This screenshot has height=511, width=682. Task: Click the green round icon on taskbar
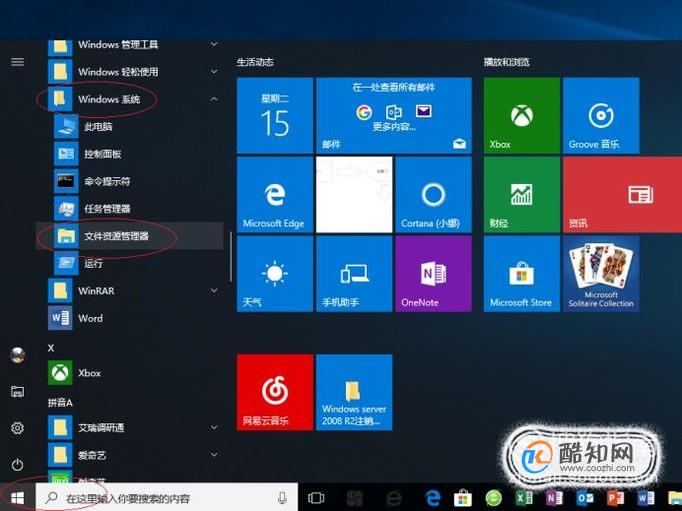(493, 498)
